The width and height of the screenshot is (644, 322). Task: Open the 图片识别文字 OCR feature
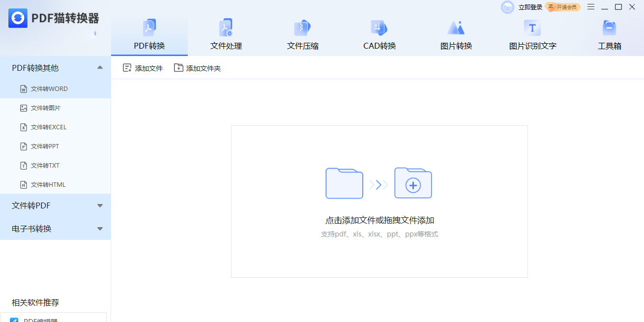pyautogui.click(x=532, y=34)
